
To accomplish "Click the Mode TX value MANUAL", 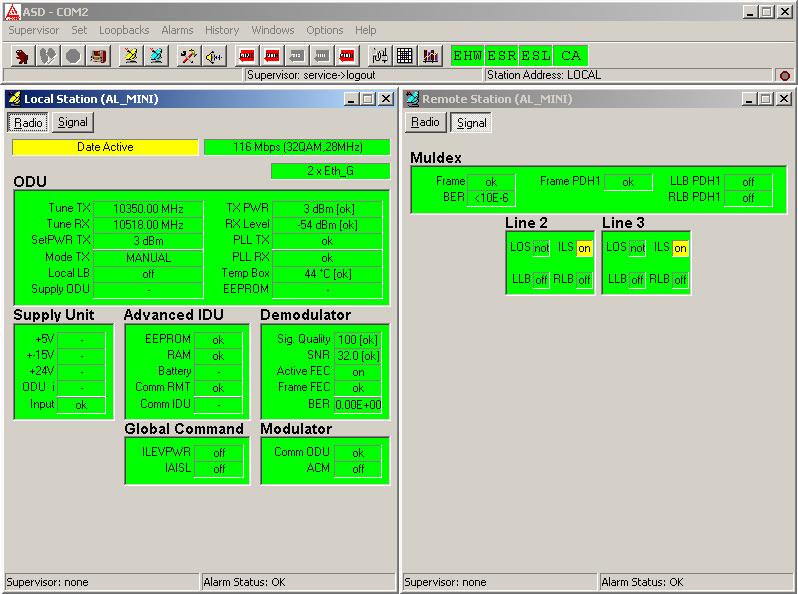I will (148, 258).
